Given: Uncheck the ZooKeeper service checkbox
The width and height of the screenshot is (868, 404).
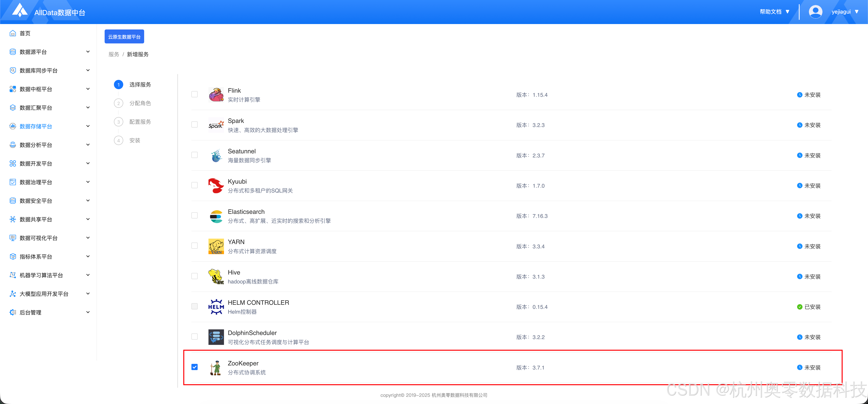Looking at the screenshot, I should (194, 367).
